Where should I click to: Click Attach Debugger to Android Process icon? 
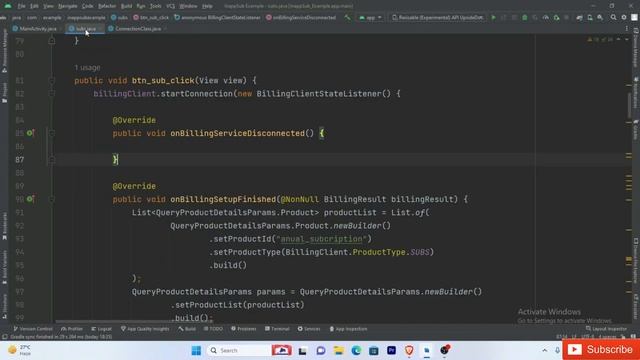556,18
